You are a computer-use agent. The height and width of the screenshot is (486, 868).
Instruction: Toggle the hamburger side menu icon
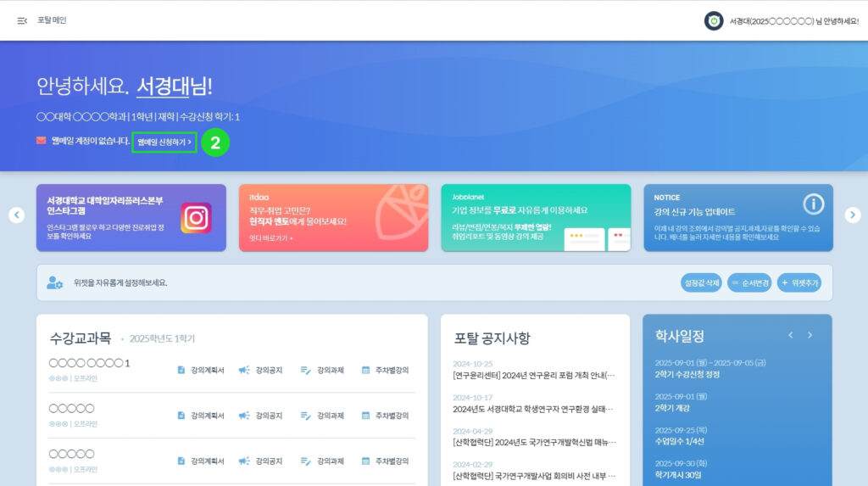pos(22,20)
